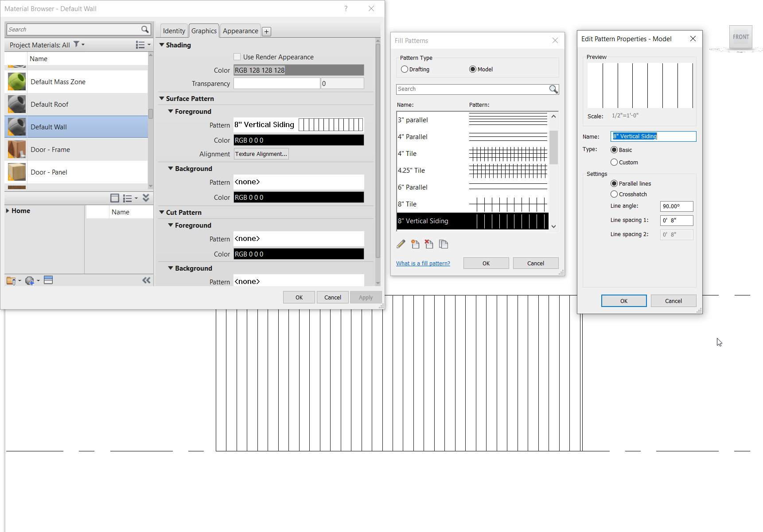Duplicate the 8" Vertical Siding pattern
The height and width of the screenshot is (532, 763).
click(444, 244)
